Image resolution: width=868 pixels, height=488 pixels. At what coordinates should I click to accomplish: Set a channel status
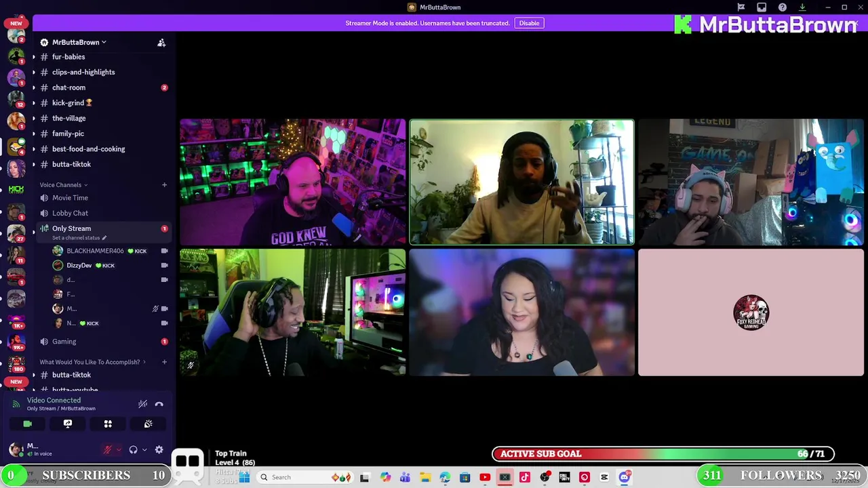(x=79, y=238)
